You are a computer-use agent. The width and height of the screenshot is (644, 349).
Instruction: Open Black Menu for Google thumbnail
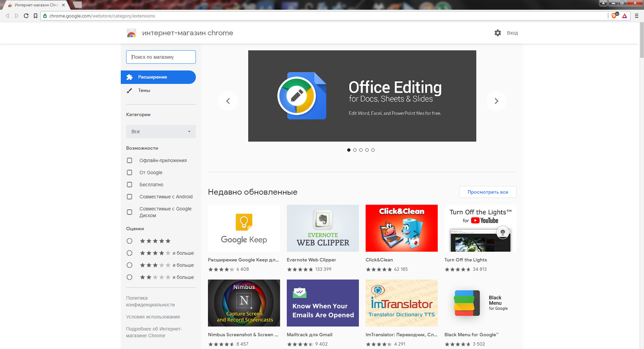click(x=480, y=303)
